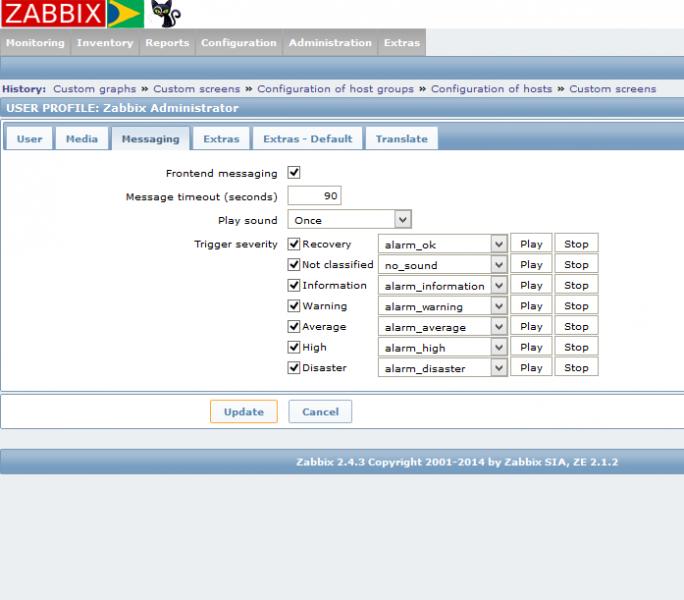Open Configuration of hosts history link
This screenshot has height=600, width=684.
[492, 89]
